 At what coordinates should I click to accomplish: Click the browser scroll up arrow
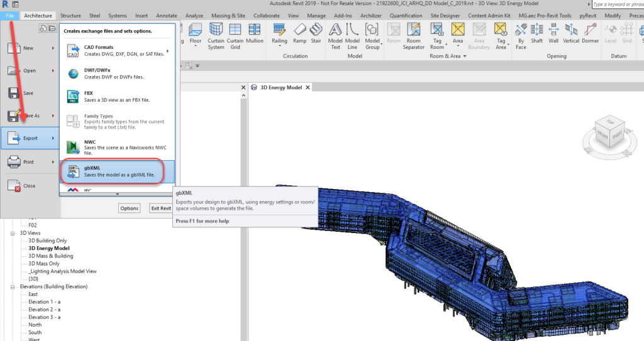click(243, 95)
